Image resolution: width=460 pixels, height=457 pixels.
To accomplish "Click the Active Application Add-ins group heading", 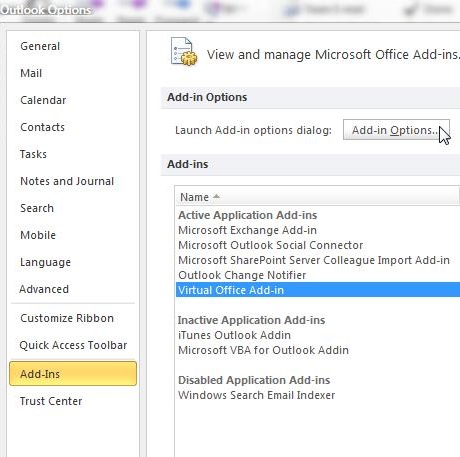I will point(247,215).
